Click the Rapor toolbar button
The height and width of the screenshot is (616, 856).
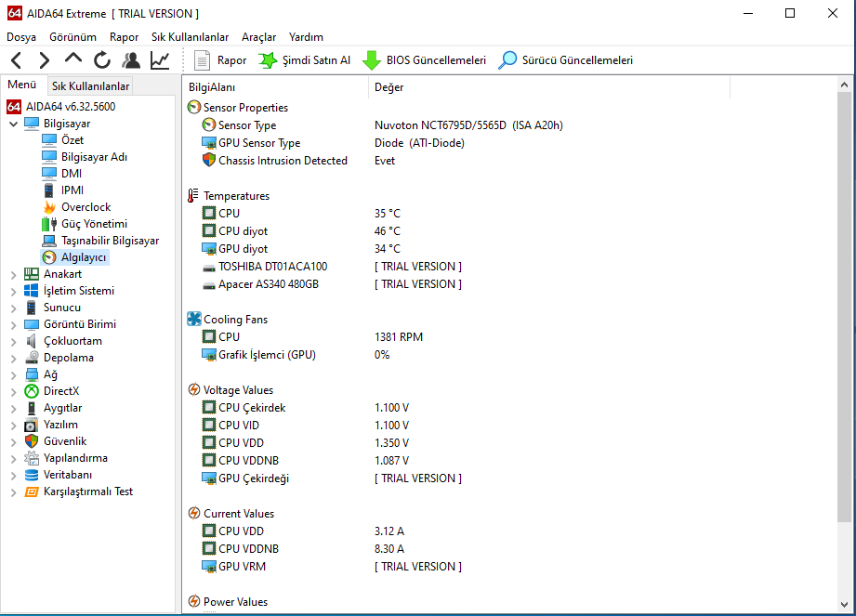click(220, 60)
